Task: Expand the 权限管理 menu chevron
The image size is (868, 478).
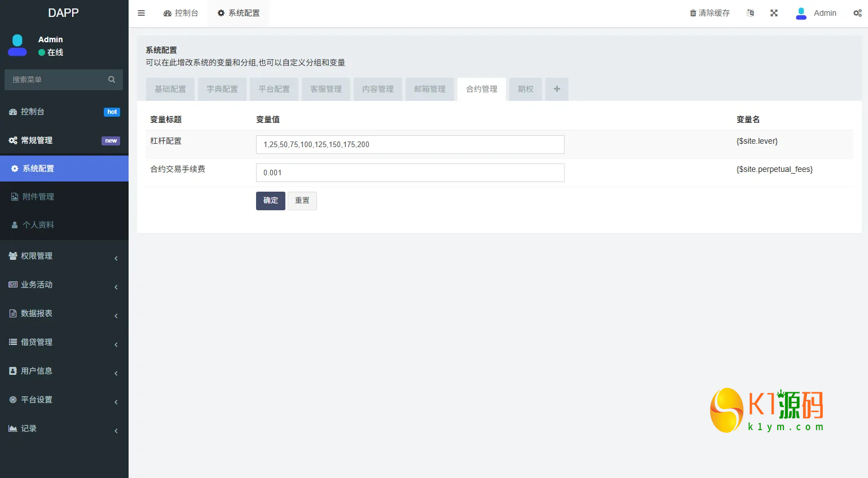Action: pyautogui.click(x=116, y=258)
